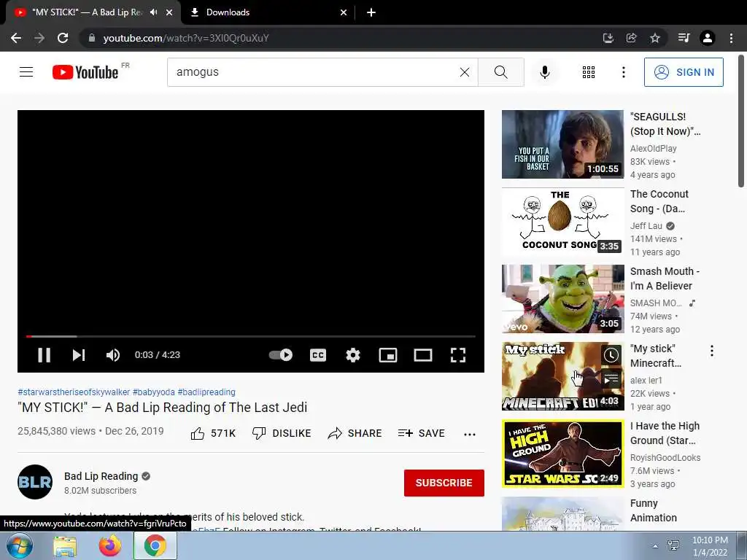Launch Firefox from the taskbar
The image size is (747, 560).
click(109, 545)
